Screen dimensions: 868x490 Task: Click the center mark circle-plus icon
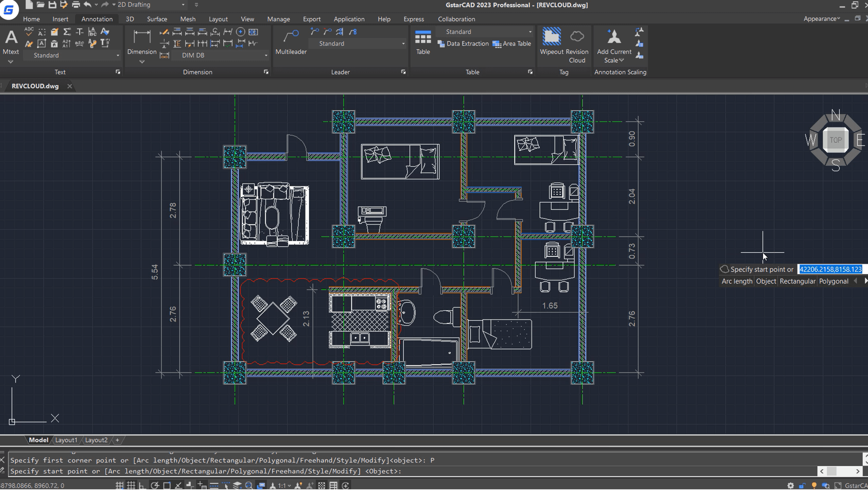pyautogui.click(x=240, y=32)
